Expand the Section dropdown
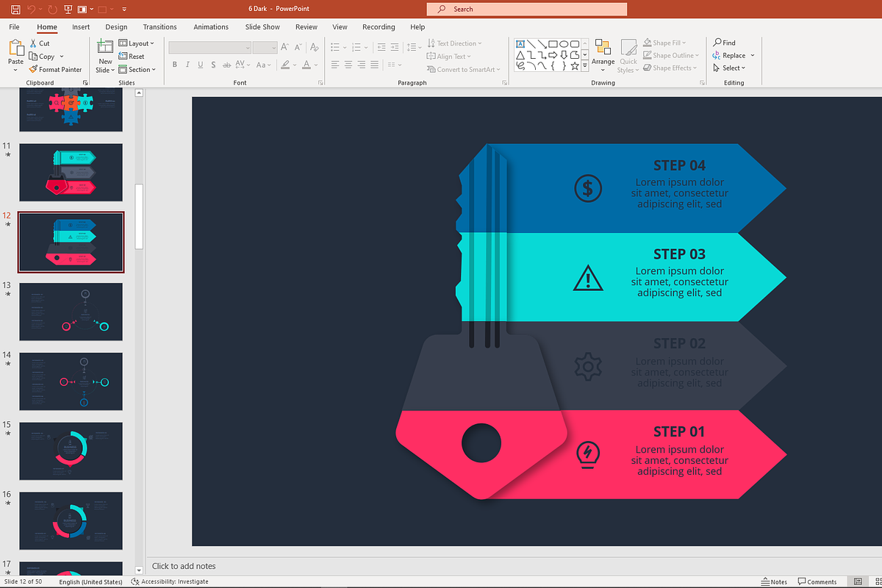Screen dimensions: 882x588 [137, 70]
